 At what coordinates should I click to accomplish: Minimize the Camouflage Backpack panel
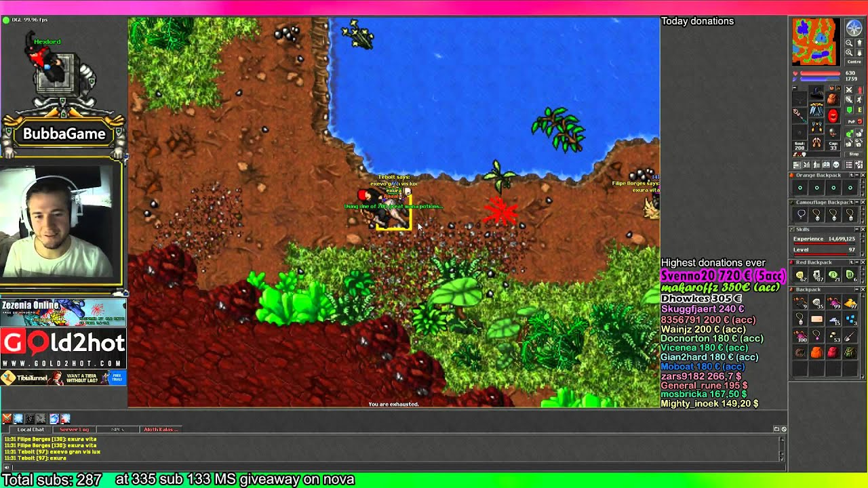point(857,202)
